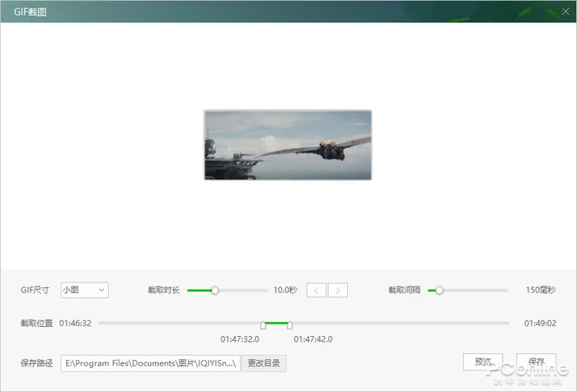Image resolution: width=577 pixels, height=392 pixels.
Task: Click the next arrow button beside 10.0秒
Action: click(338, 291)
